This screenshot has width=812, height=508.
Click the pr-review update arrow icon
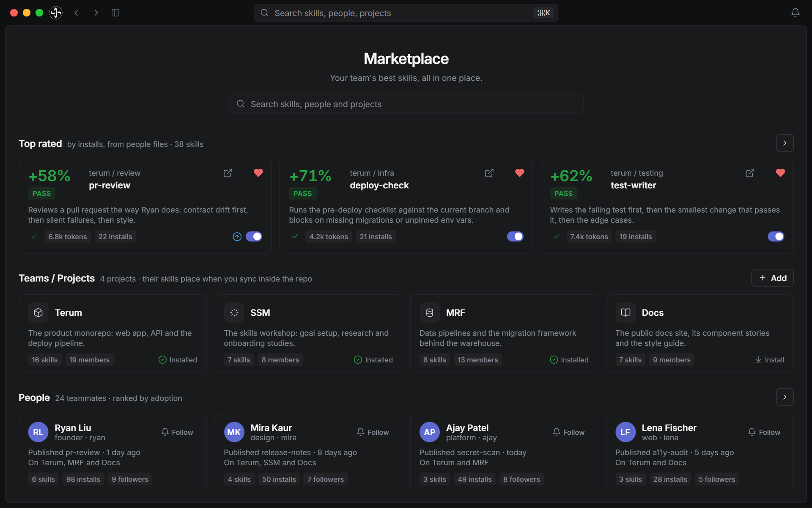[237, 237]
